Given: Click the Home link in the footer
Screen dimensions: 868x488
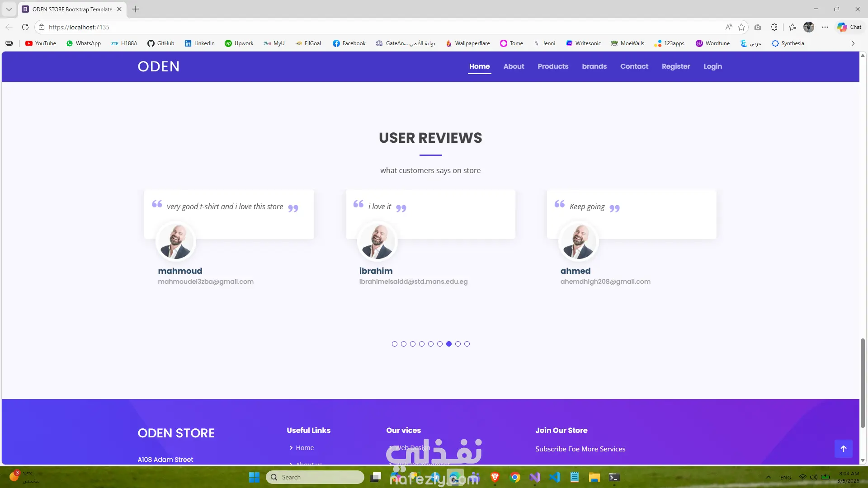Looking at the screenshot, I should pyautogui.click(x=304, y=448).
